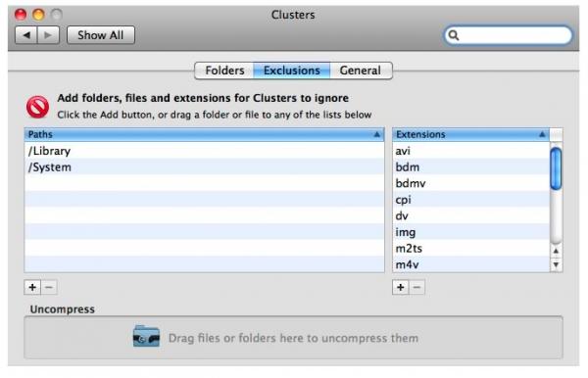Screen dimensions: 588x378
Task: Click the extensions list scrollbar thumb
Action: click(x=556, y=168)
